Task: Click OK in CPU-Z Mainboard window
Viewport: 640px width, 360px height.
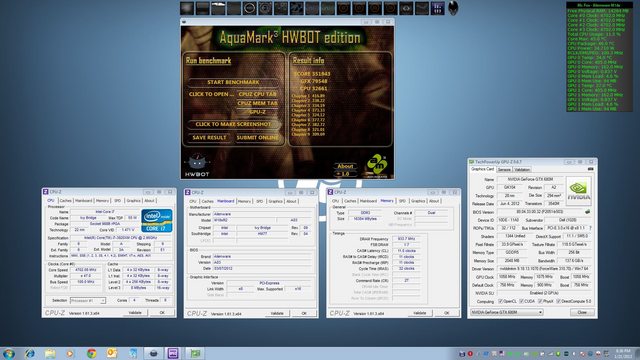Action: 304,313
